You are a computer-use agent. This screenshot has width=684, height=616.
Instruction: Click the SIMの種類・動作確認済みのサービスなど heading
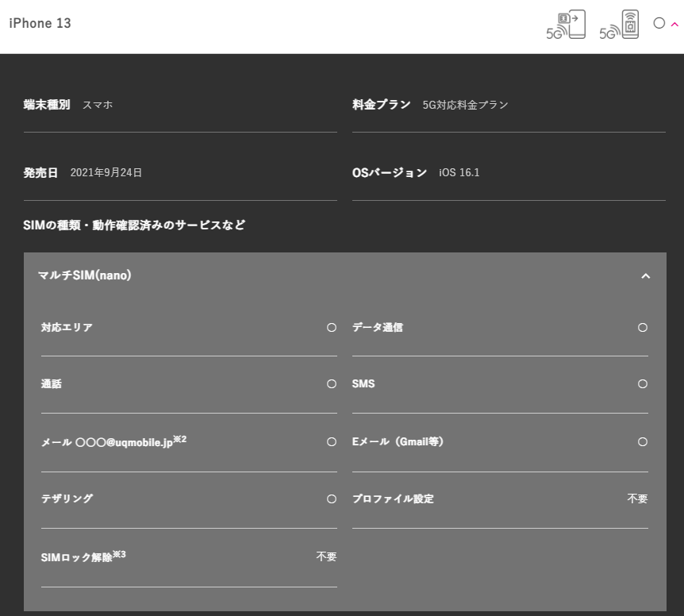pos(134,225)
